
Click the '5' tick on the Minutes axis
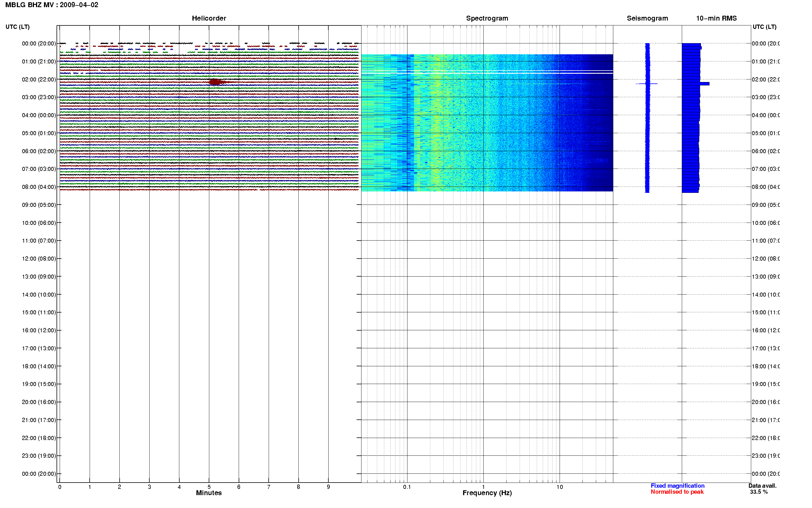pos(209,487)
